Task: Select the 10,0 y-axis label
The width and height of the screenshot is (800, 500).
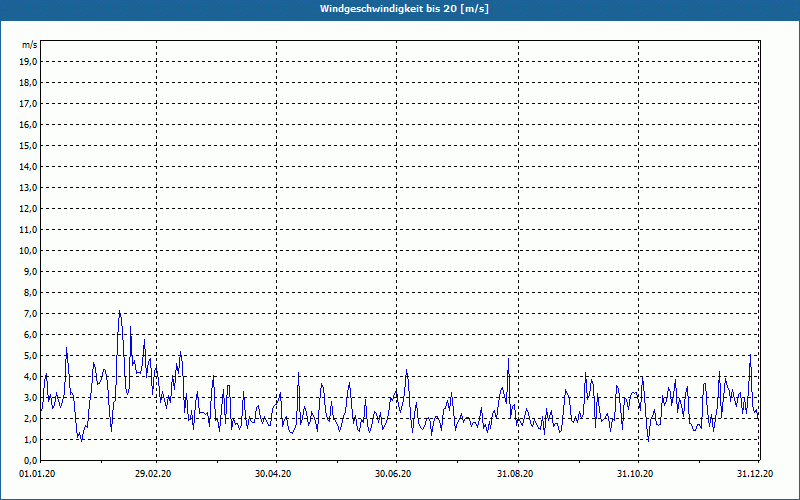Action: click(29, 251)
